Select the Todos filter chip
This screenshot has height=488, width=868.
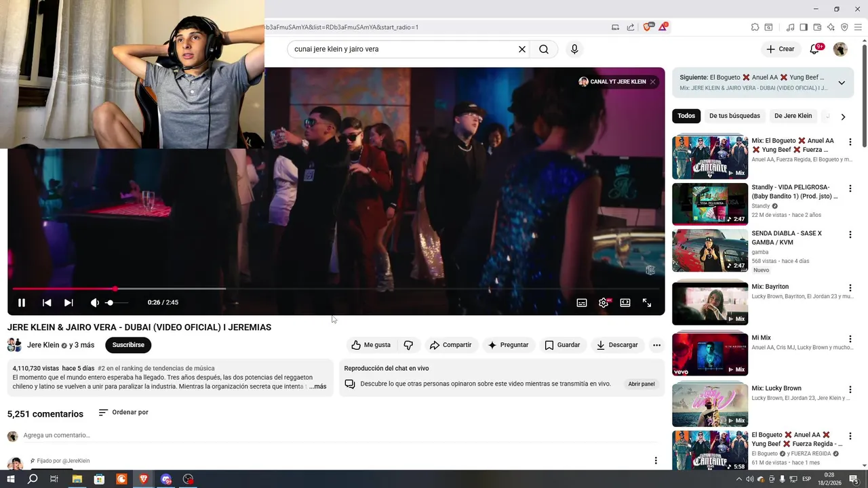686,116
